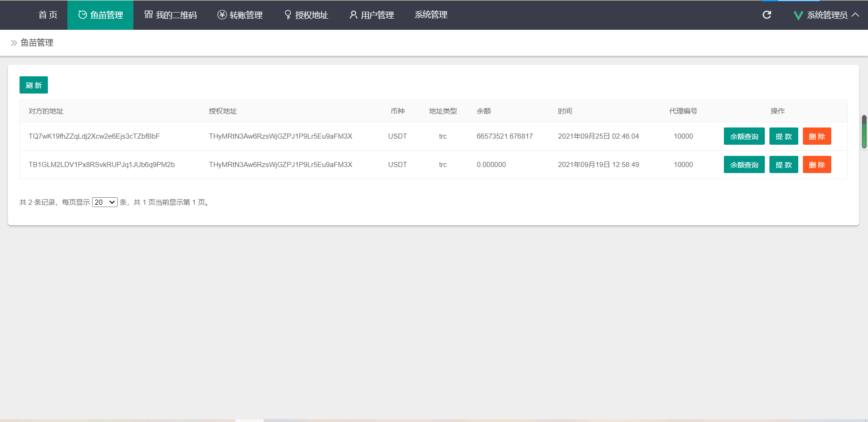This screenshot has width=868, height=422.
Task: Click the double-arrow breadcrumb icon
Action: tap(14, 43)
